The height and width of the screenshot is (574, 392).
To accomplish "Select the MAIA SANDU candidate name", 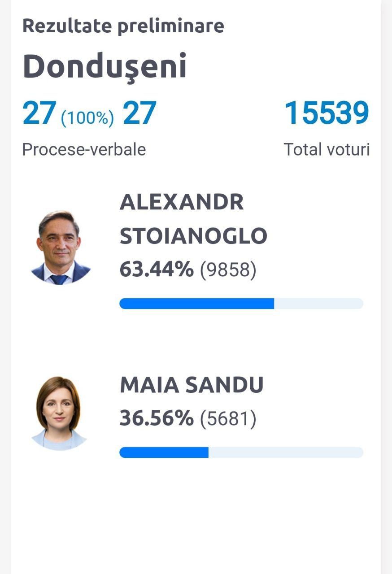I will (x=192, y=385).
